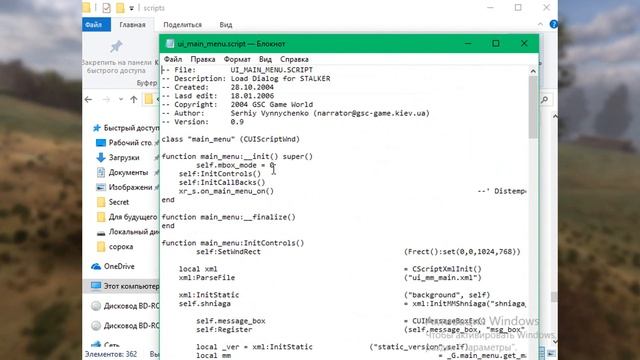This screenshot has height=360, width=640.
Task: Click Загрузки download arrow icon
Action: [x=101, y=158]
